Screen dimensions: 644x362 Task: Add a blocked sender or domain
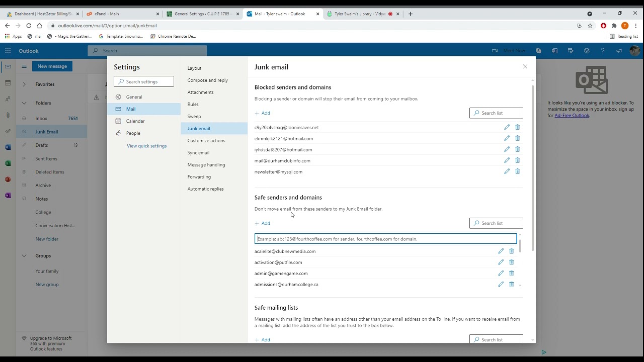(x=263, y=113)
